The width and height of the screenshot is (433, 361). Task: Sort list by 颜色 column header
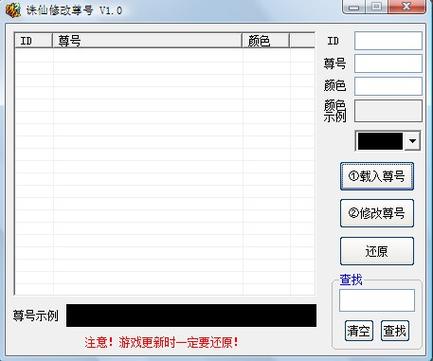coord(266,41)
